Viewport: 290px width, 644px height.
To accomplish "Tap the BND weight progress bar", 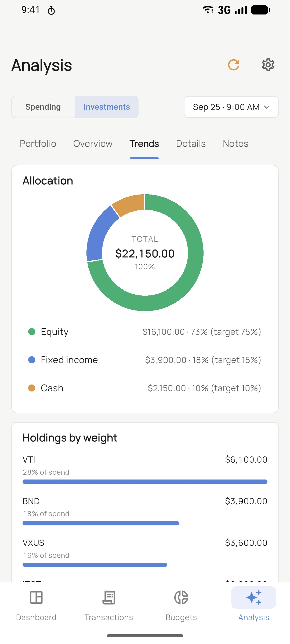I will pyautogui.click(x=101, y=523).
